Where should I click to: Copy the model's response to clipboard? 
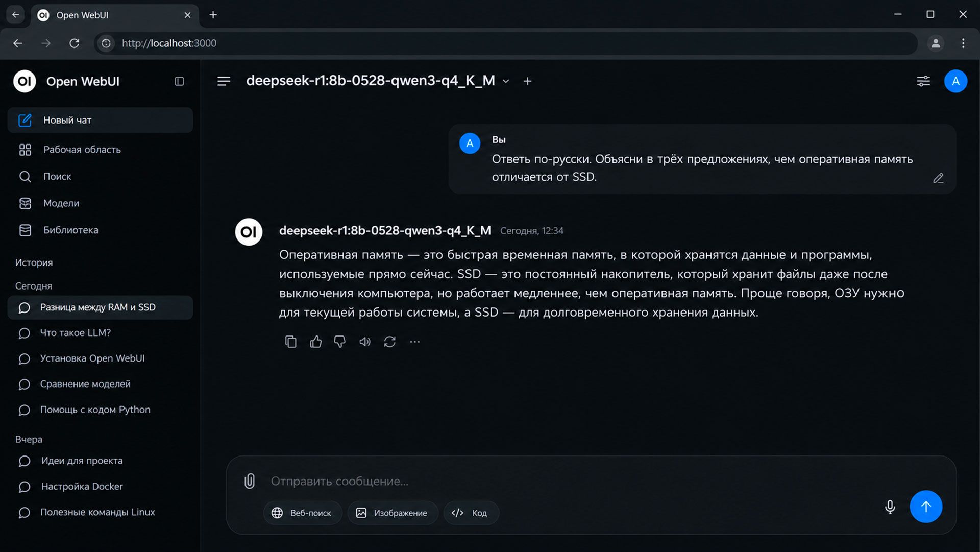click(290, 342)
